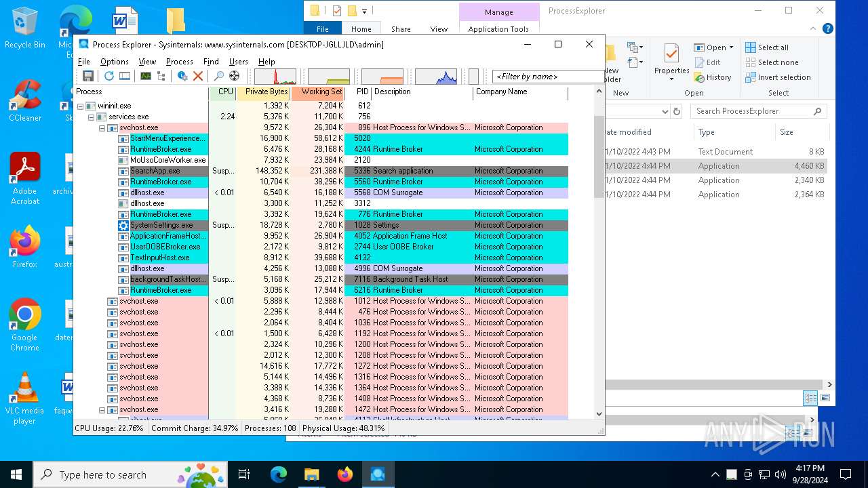Open the File menu in Process Explorer
The height and width of the screenshot is (488, 868).
[x=84, y=62]
